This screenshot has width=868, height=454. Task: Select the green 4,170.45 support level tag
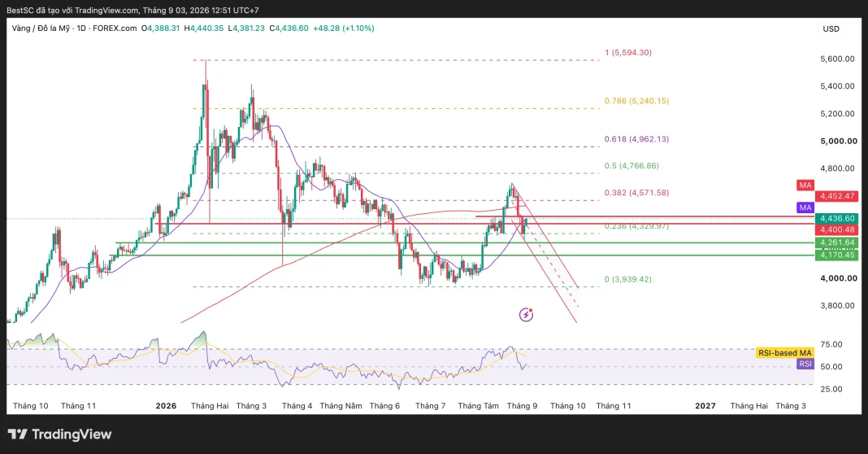coord(838,255)
